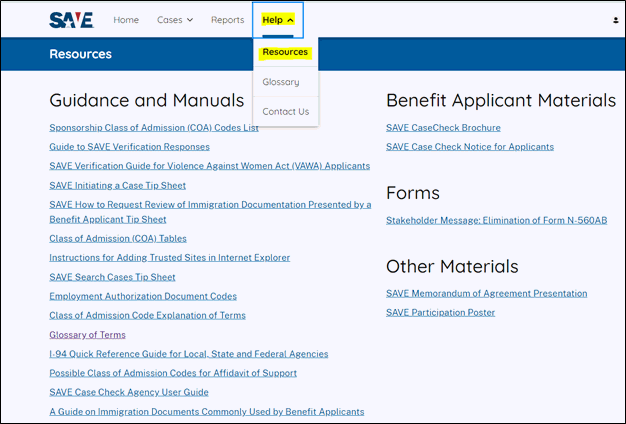Open SAVE Verification Guide for VAWA Applicants
Viewport: 626px width, 424px height.
click(210, 166)
